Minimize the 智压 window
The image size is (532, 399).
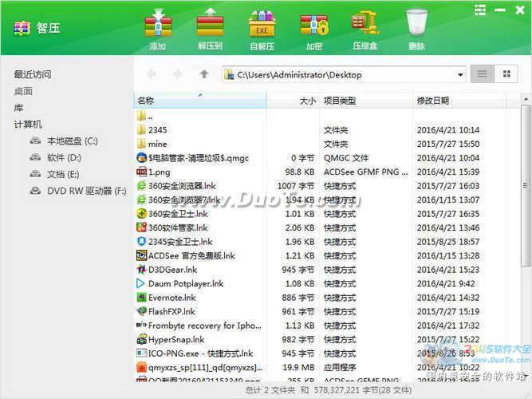pyautogui.click(x=500, y=10)
